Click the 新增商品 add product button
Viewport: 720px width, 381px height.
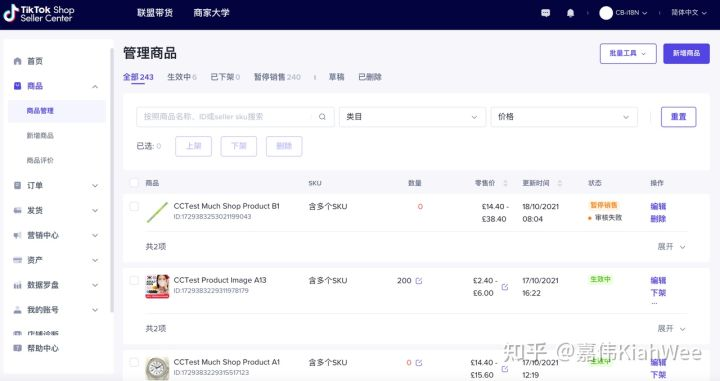pyautogui.click(x=686, y=53)
